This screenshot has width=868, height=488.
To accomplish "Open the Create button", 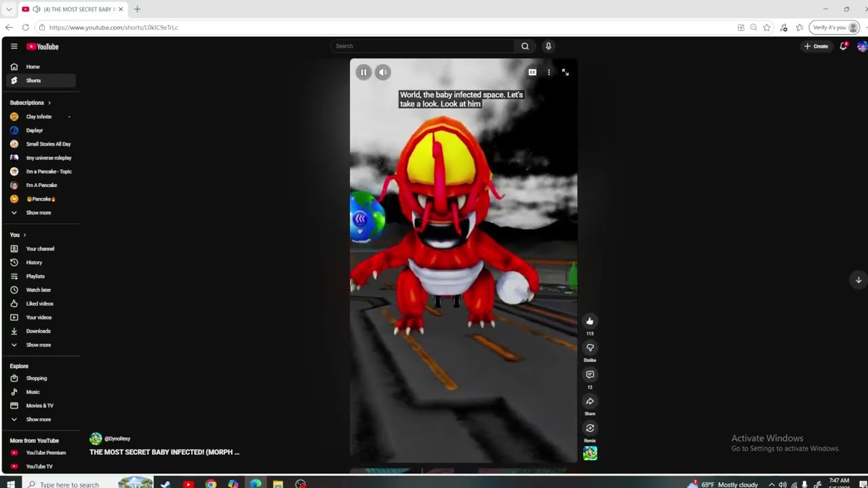I will [816, 46].
